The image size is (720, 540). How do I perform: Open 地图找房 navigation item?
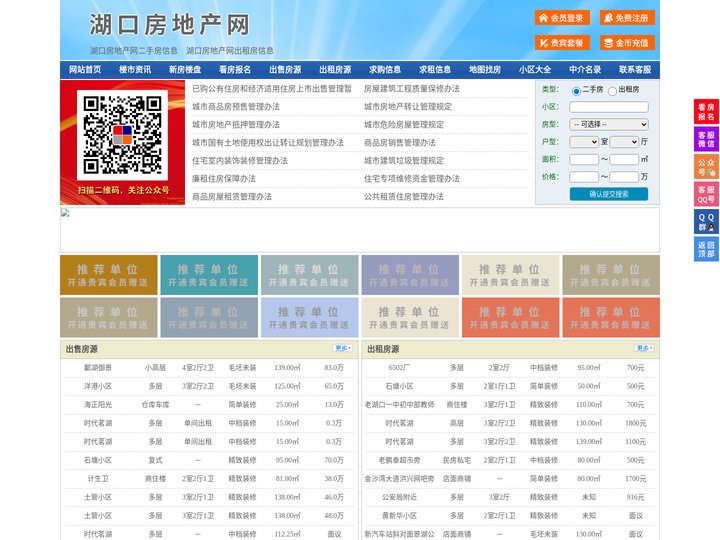(485, 70)
